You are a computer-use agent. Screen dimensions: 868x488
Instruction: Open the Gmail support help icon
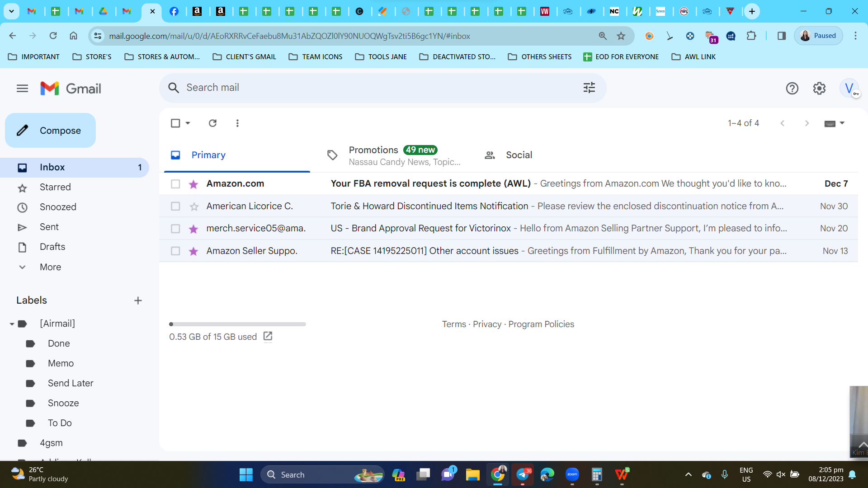coord(792,88)
